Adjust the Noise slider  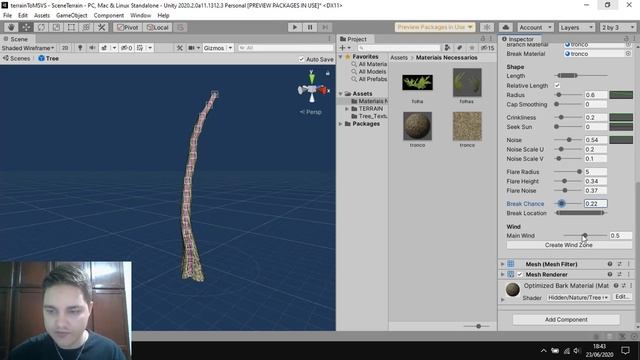(x=568, y=140)
